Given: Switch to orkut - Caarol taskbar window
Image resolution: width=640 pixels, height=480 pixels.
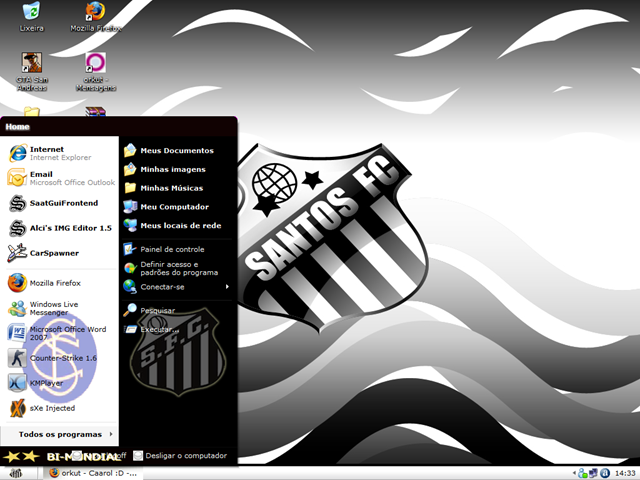Looking at the screenshot, I should coord(93,473).
